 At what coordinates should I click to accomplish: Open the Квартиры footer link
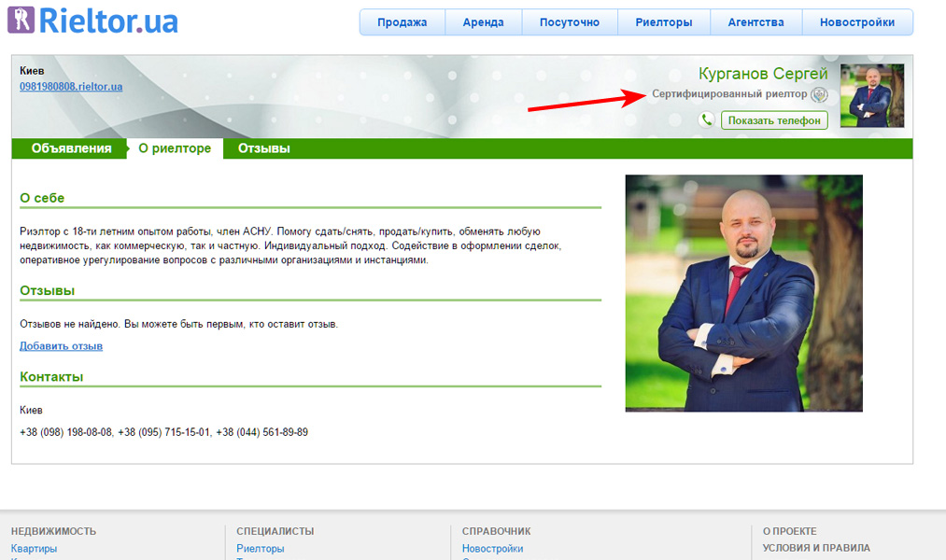click(x=34, y=549)
